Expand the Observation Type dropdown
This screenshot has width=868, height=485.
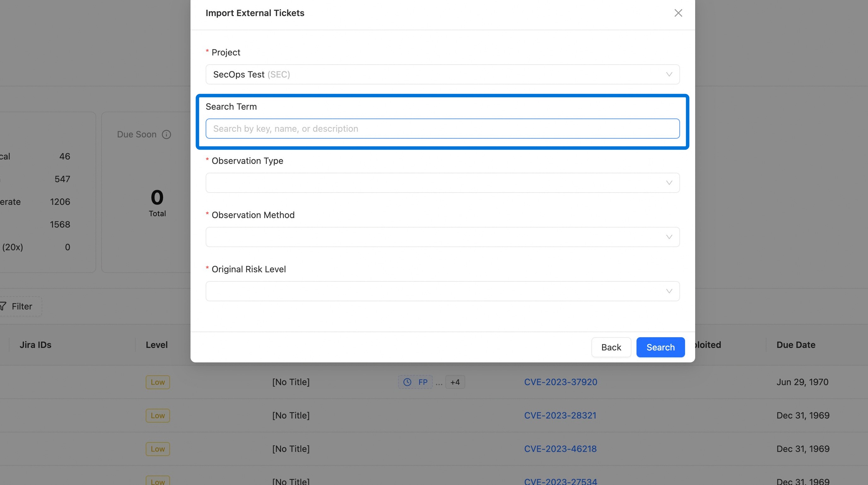point(443,183)
